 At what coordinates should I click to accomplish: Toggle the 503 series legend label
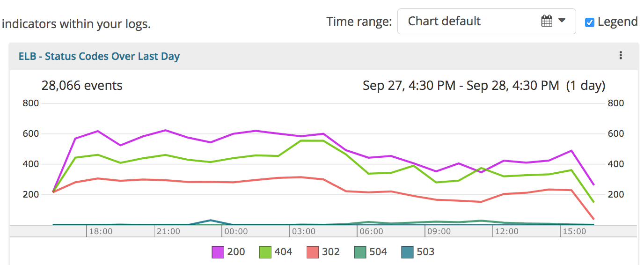coord(425,252)
